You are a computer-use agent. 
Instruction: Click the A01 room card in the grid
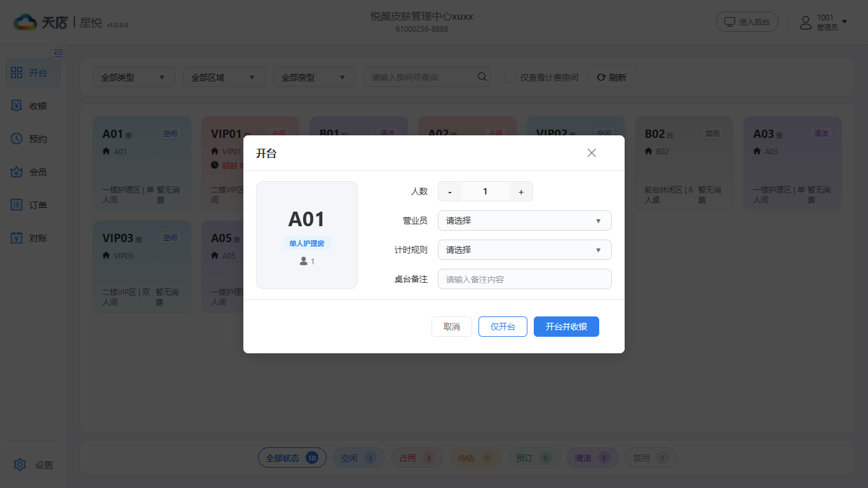142,163
